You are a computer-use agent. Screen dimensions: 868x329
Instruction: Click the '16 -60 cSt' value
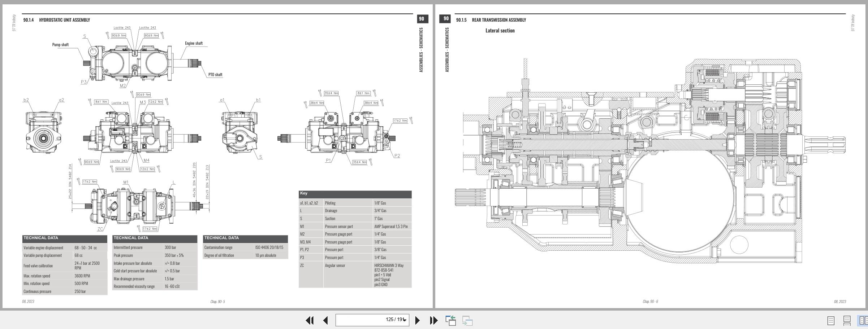click(x=172, y=286)
